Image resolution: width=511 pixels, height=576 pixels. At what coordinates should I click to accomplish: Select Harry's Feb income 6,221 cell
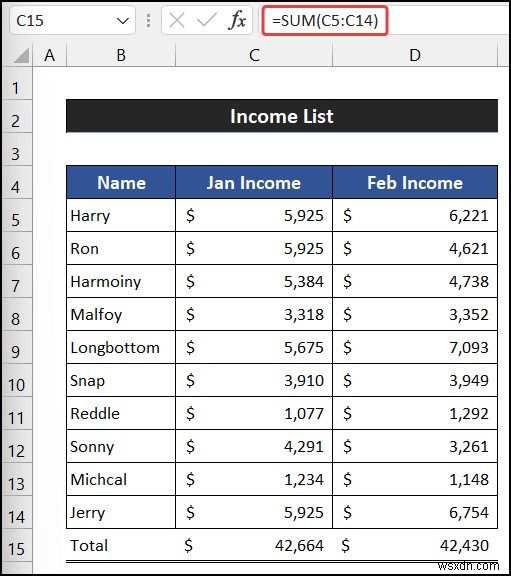415,215
